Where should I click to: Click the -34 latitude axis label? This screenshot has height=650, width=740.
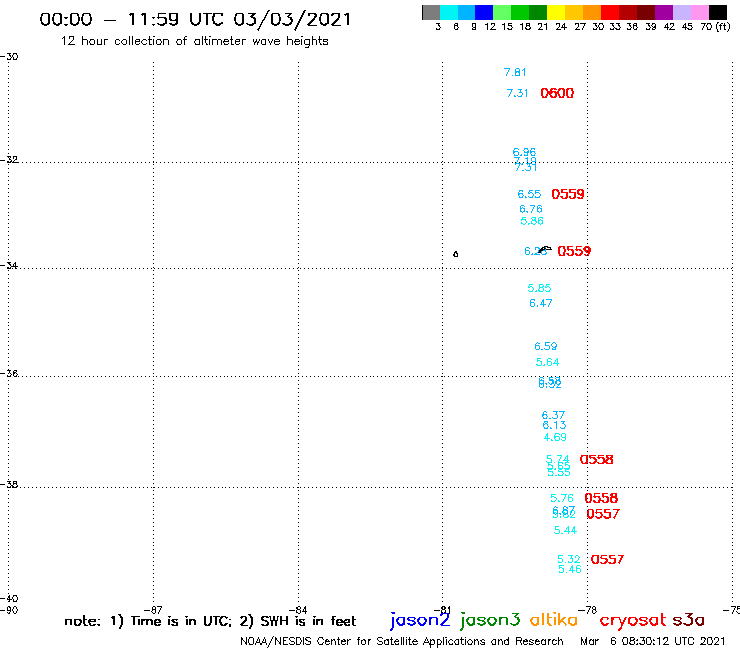(9, 265)
